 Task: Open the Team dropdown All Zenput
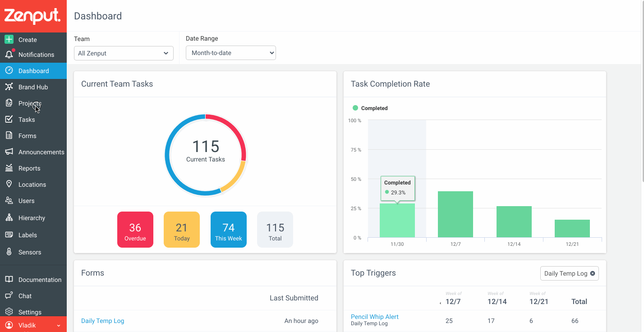point(124,53)
